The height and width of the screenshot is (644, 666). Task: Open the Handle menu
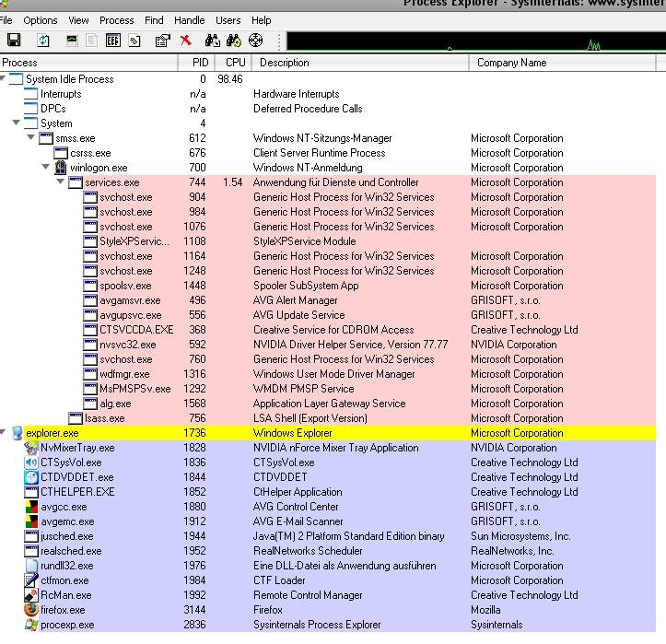click(190, 20)
